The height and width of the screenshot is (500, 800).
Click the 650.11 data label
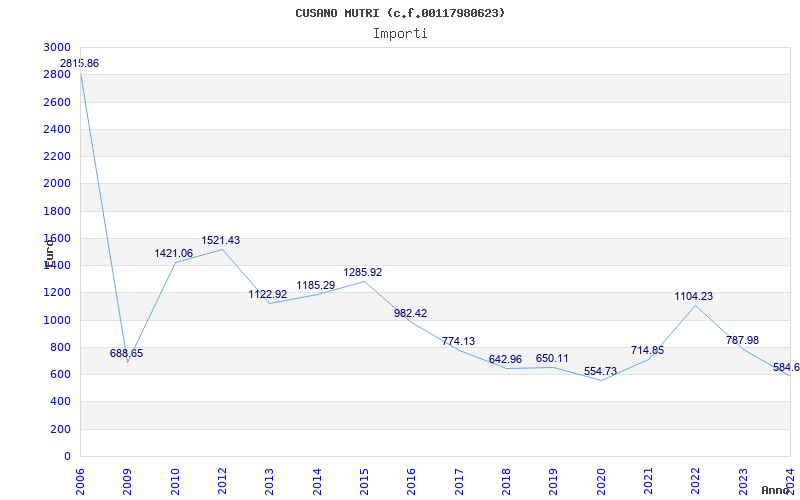coord(552,358)
